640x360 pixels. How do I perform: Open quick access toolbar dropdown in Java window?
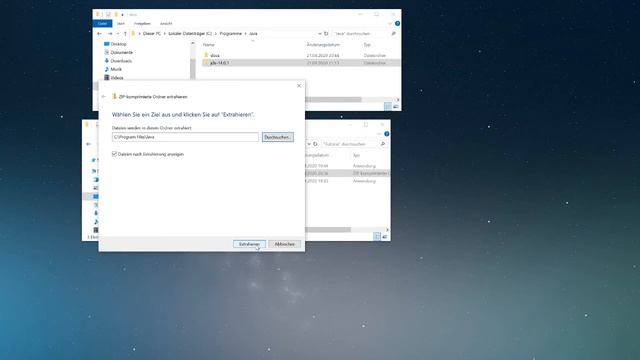click(x=122, y=15)
